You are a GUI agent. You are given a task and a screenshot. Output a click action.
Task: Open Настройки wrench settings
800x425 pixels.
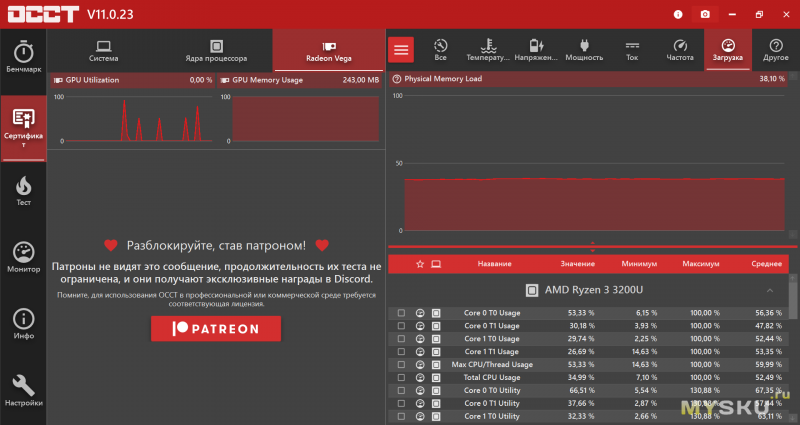[x=23, y=391]
